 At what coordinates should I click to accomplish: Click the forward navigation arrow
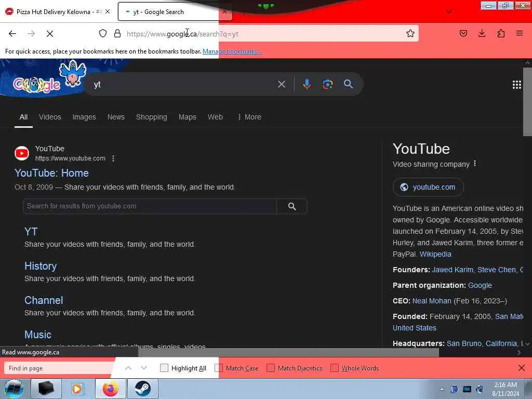(x=31, y=34)
